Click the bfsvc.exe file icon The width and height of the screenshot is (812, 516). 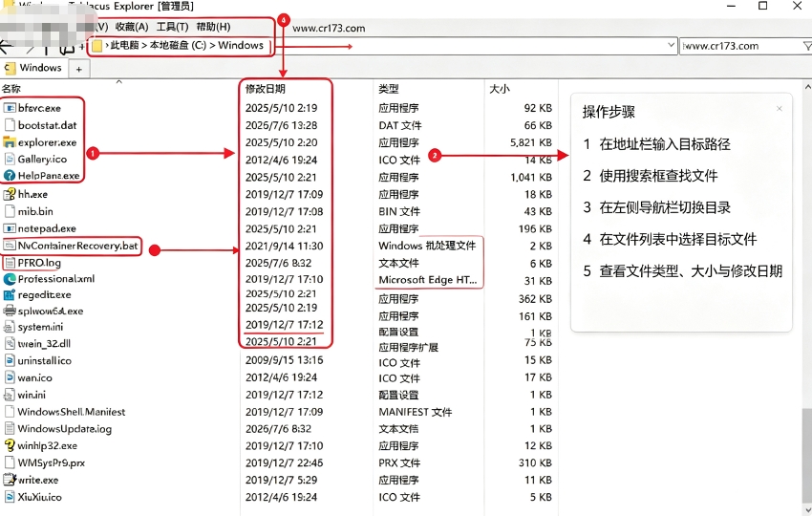pos(10,108)
